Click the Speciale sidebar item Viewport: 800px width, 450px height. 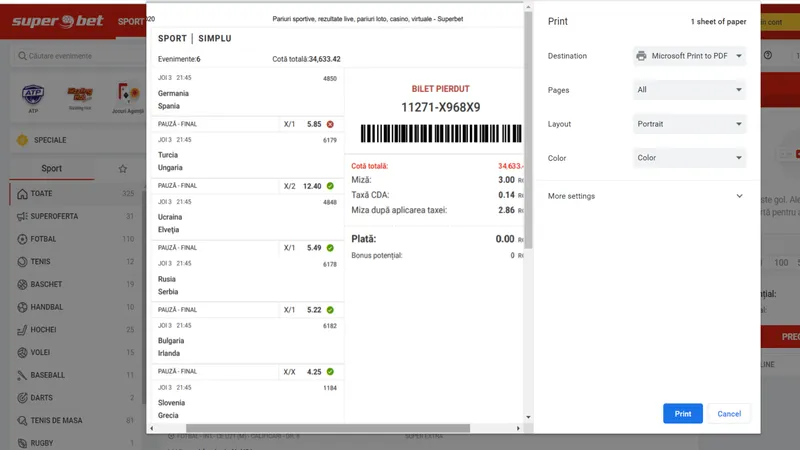pos(77,140)
